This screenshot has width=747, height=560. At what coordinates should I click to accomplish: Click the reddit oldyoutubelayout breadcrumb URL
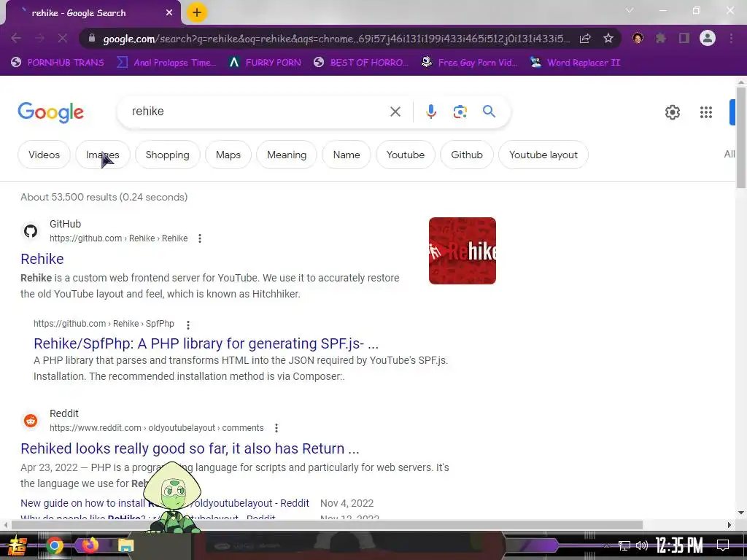[x=156, y=427]
